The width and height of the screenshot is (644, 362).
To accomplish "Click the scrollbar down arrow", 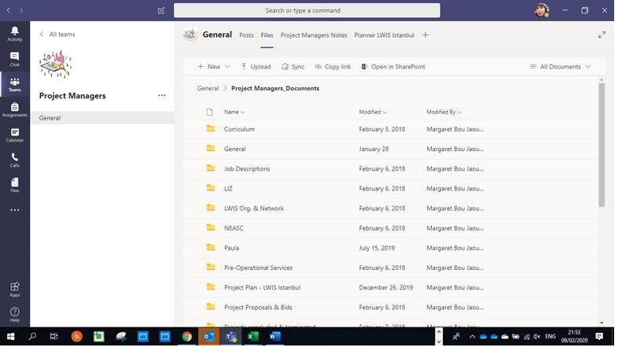I will pos(602,323).
